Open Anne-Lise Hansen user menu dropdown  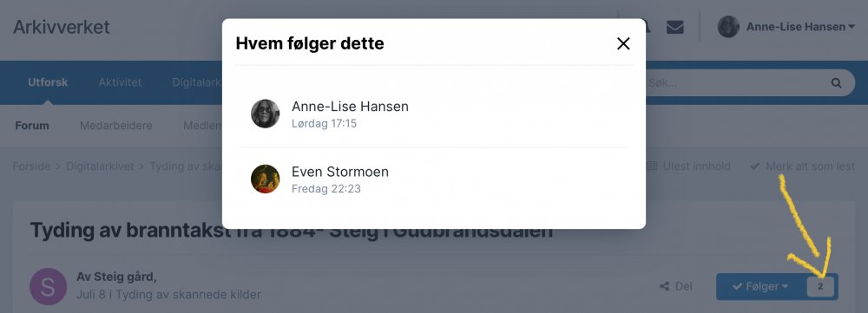click(x=800, y=27)
